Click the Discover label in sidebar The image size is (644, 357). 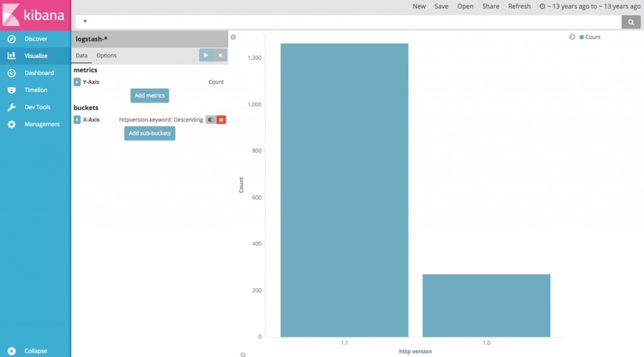coord(36,38)
